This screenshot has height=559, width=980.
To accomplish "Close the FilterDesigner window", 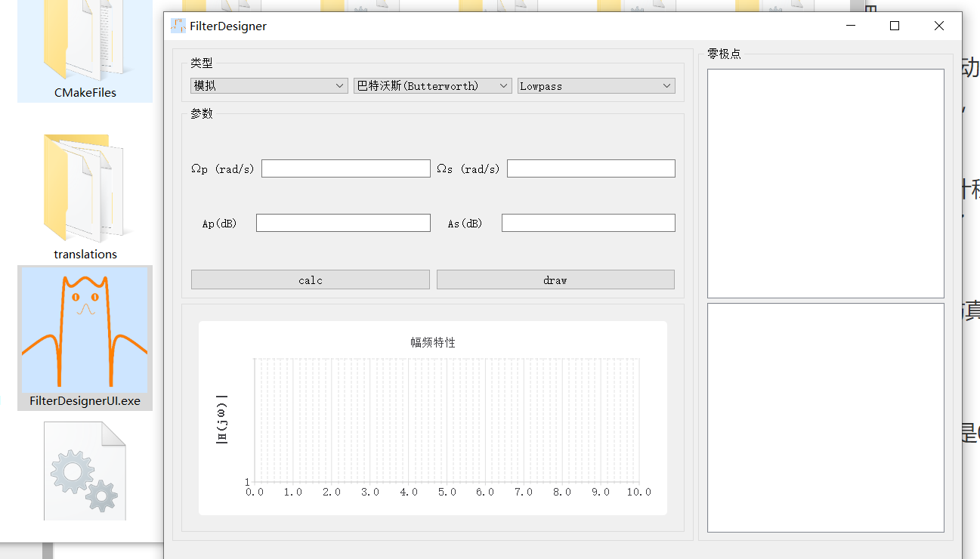I will pos(939,26).
